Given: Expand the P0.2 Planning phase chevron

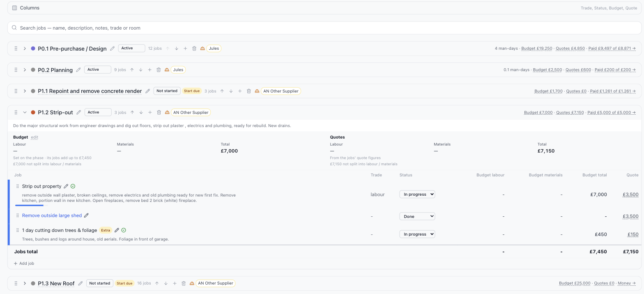Looking at the screenshot, I should pyautogui.click(x=25, y=70).
